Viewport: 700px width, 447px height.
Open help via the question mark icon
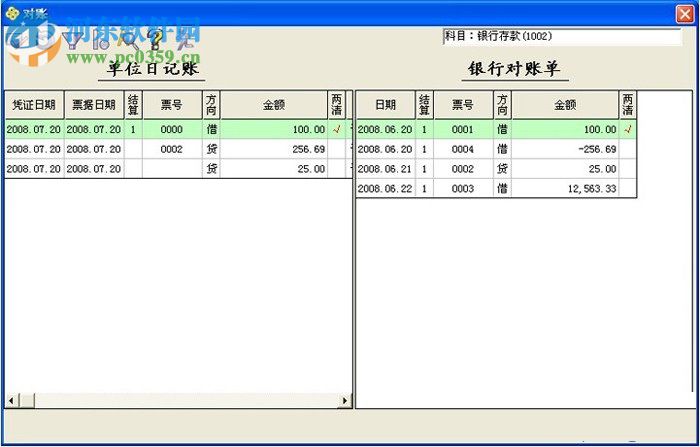(155, 41)
